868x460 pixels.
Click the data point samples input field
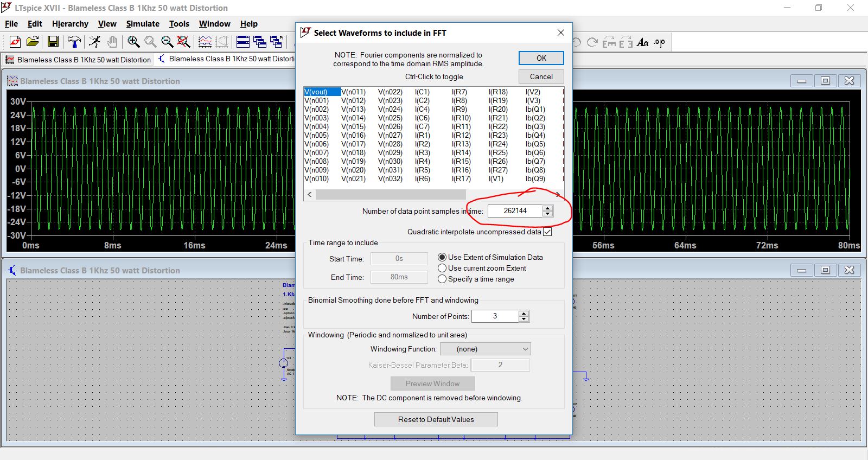point(515,210)
